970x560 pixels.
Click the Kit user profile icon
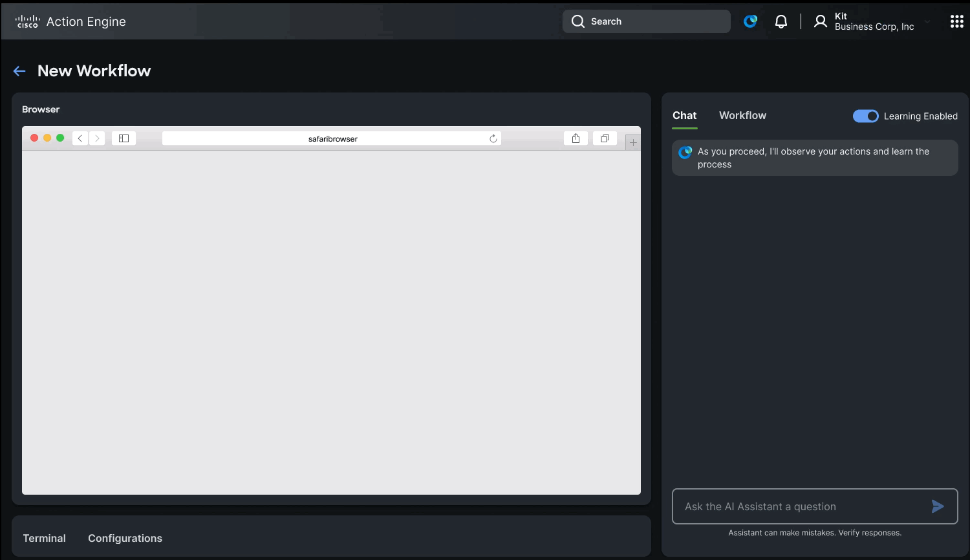point(820,21)
